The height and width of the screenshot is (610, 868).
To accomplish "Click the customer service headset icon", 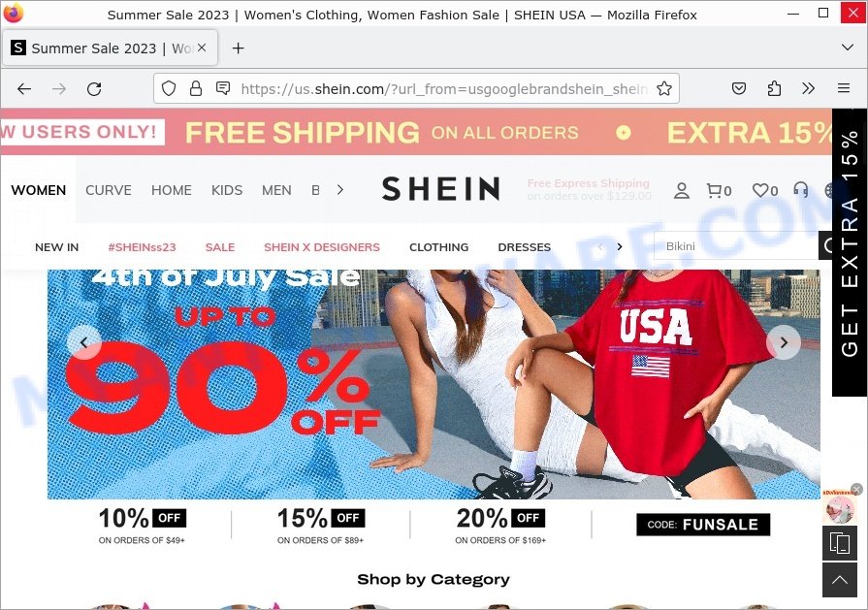I will [x=800, y=190].
